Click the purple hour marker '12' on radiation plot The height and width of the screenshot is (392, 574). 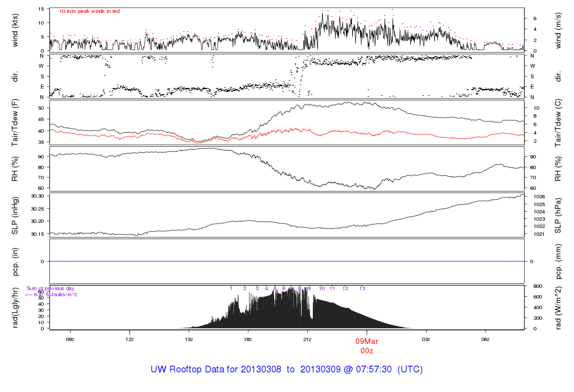point(345,288)
